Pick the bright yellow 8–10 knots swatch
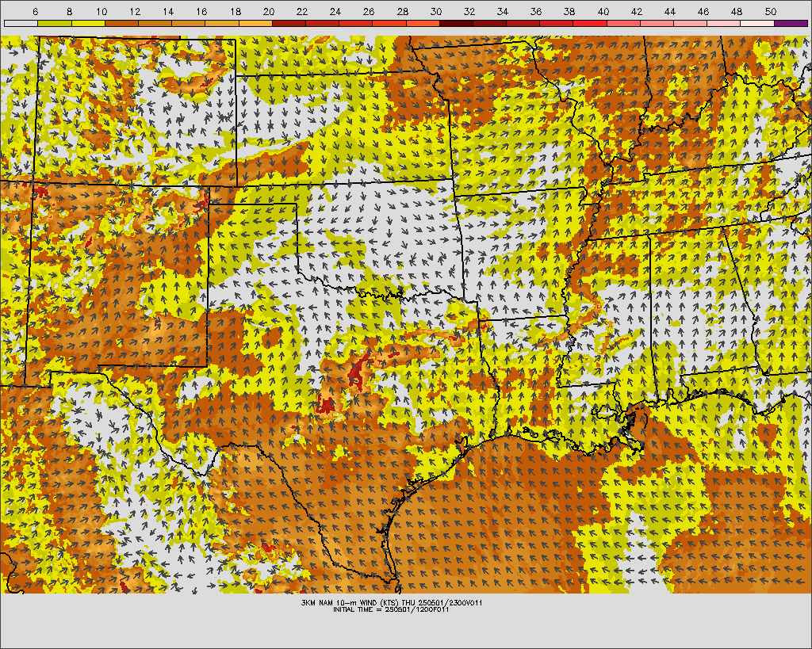The width and height of the screenshot is (812, 649). (x=88, y=23)
